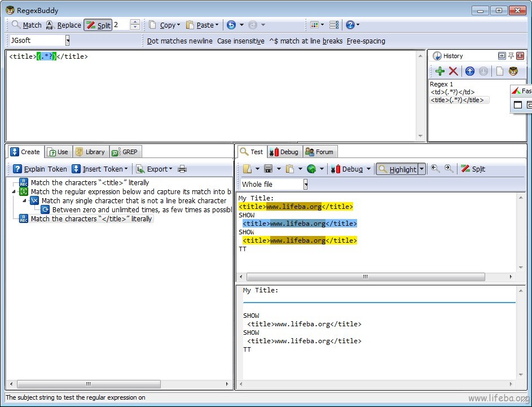The width and height of the screenshot is (532, 407).
Task: Click the new/open test file icon
Action: coord(247,169)
